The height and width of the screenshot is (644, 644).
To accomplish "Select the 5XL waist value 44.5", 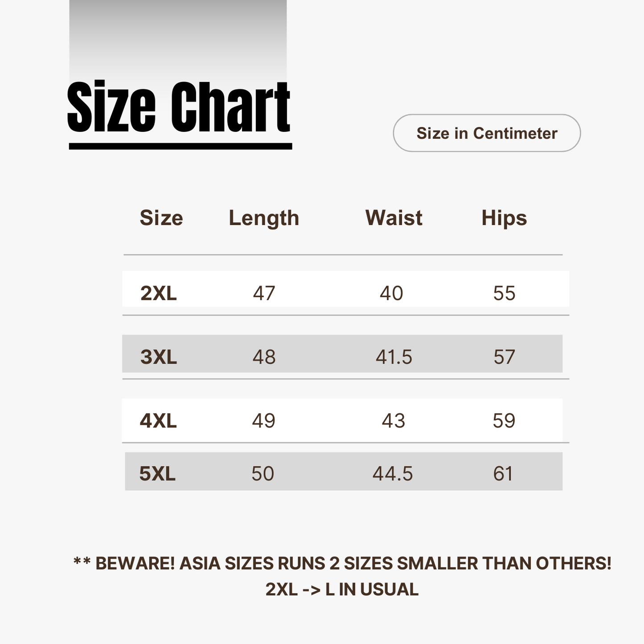I will [x=393, y=473].
